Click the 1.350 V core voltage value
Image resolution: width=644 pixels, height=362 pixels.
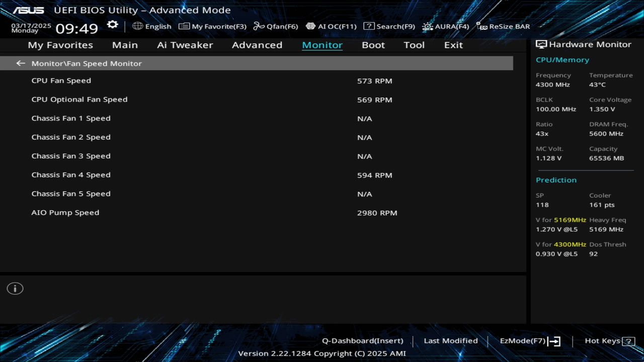click(602, 109)
